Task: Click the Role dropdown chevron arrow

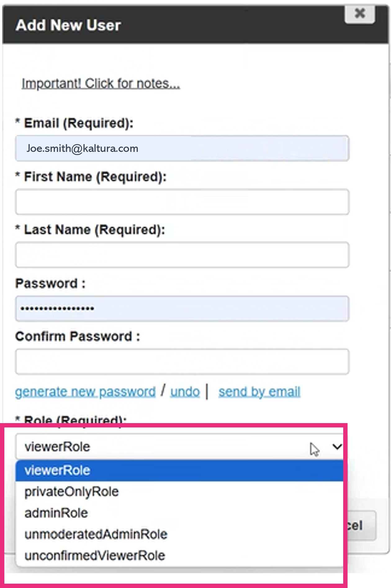Action: tap(337, 447)
